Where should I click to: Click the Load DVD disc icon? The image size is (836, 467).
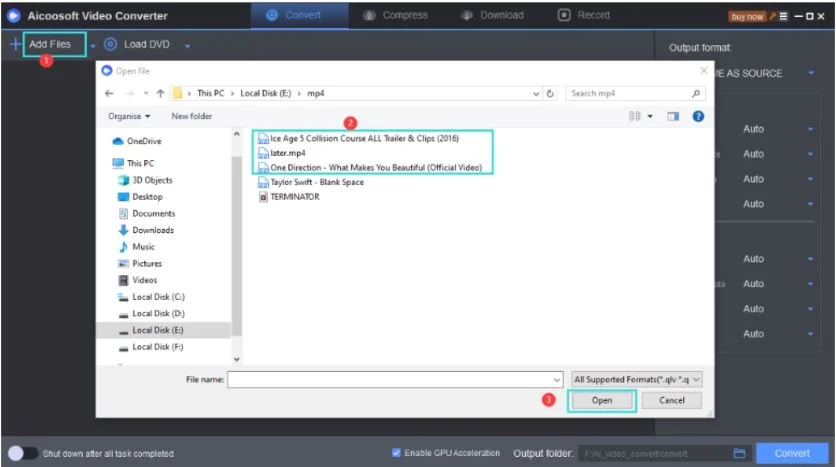tap(110, 45)
